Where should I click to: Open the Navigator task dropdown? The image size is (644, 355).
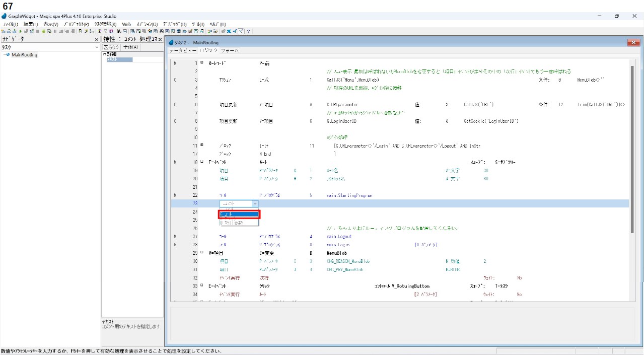[97, 47]
